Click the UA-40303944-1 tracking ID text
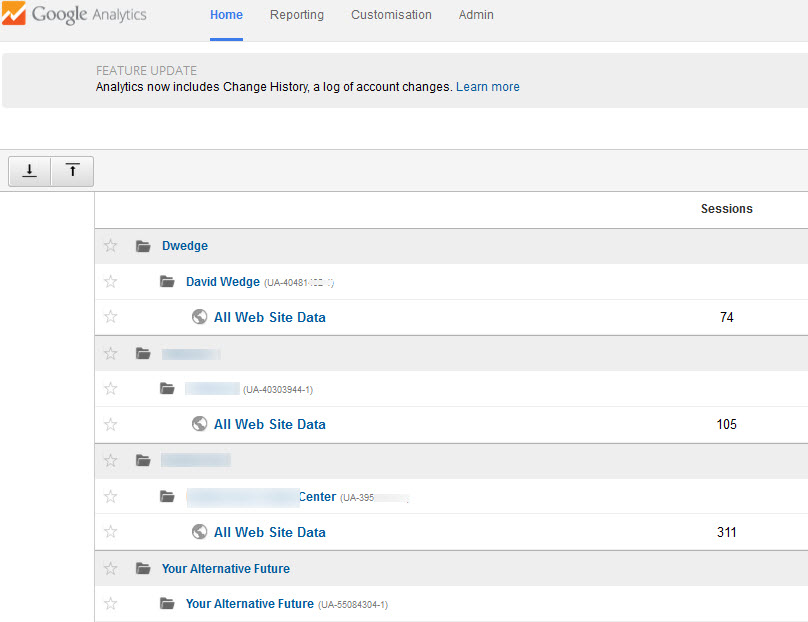This screenshot has height=622, width=808. [x=278, y=390]
